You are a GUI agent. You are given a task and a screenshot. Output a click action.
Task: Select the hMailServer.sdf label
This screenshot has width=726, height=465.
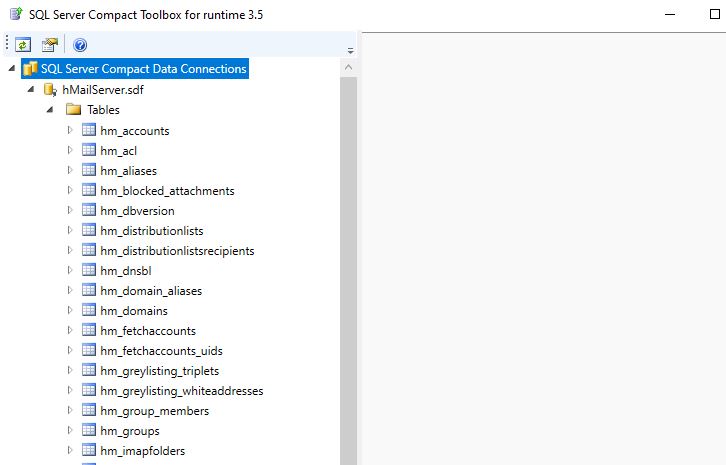(x=103, y=89)
